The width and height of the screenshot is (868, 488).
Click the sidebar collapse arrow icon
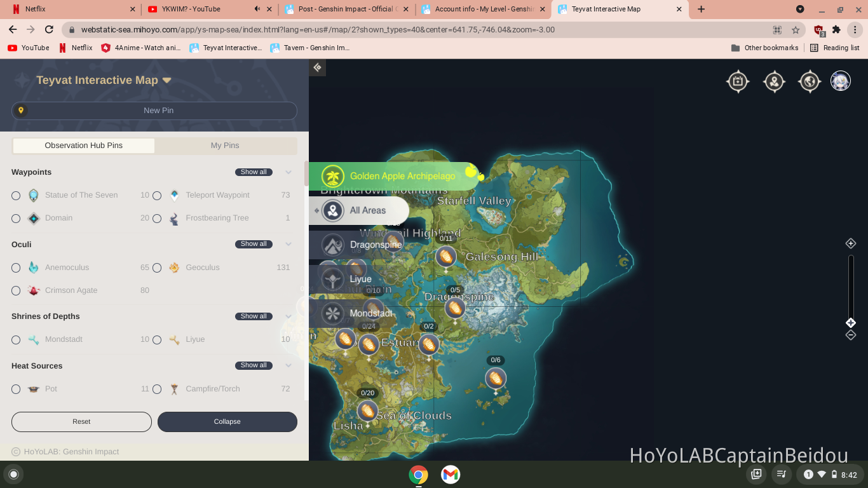coord(317,67)
